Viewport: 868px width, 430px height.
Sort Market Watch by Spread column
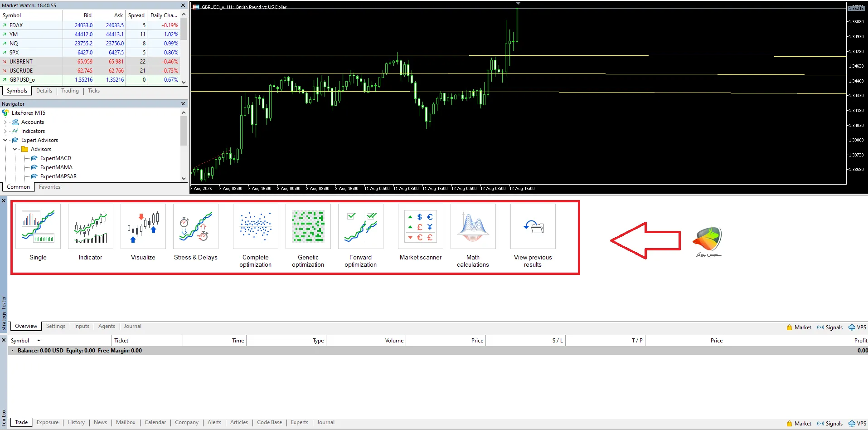(136, 15)
